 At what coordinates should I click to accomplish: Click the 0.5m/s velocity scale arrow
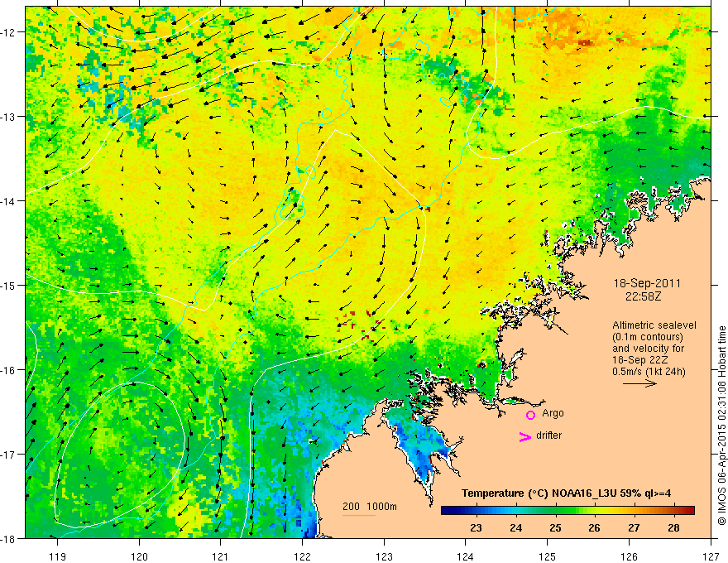click(x=639, y=383)
